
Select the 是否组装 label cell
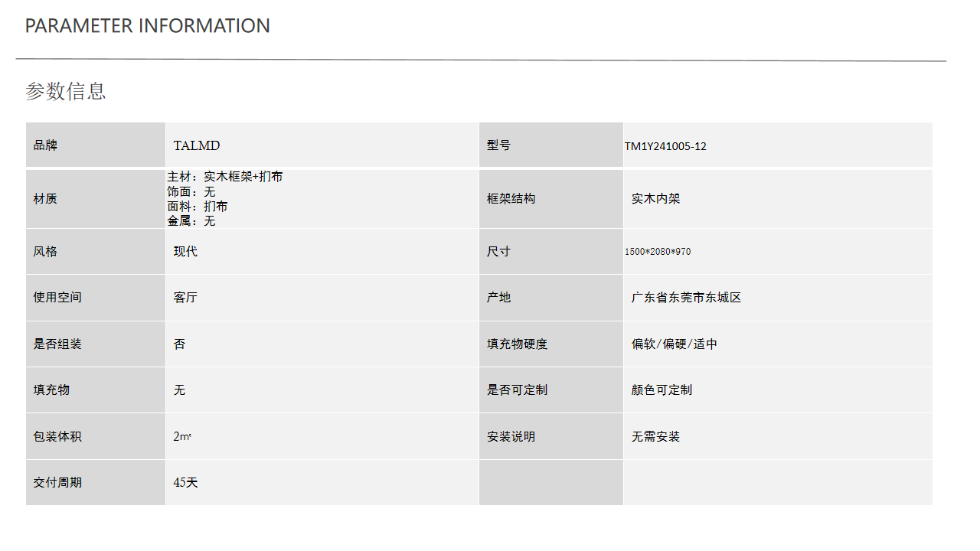[x=96, y=344]
